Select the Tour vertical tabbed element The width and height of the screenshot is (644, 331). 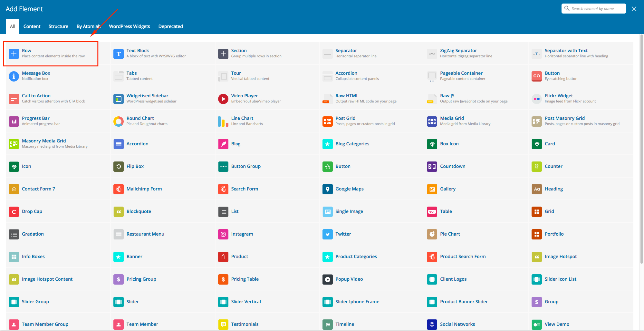267,76
